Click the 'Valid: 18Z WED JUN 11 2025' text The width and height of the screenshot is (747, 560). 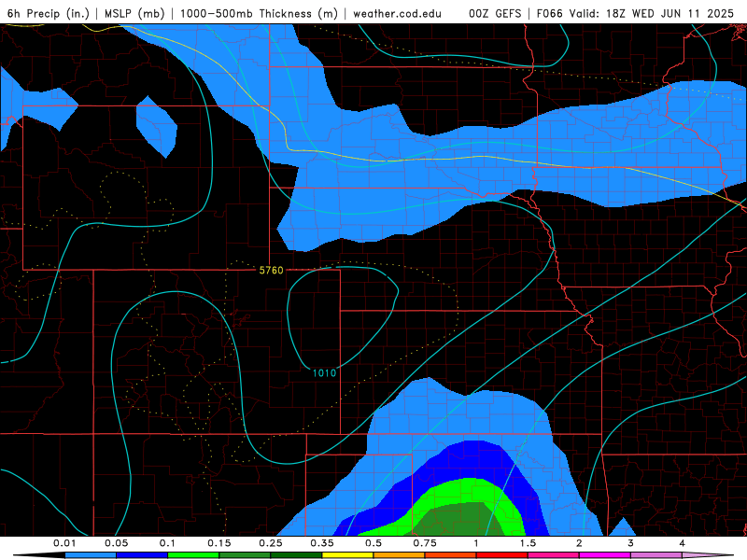pos(652,13)
